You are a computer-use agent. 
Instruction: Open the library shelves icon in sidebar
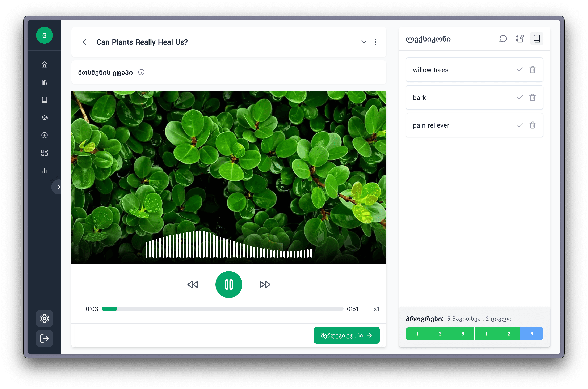click(x=45, y=82)
